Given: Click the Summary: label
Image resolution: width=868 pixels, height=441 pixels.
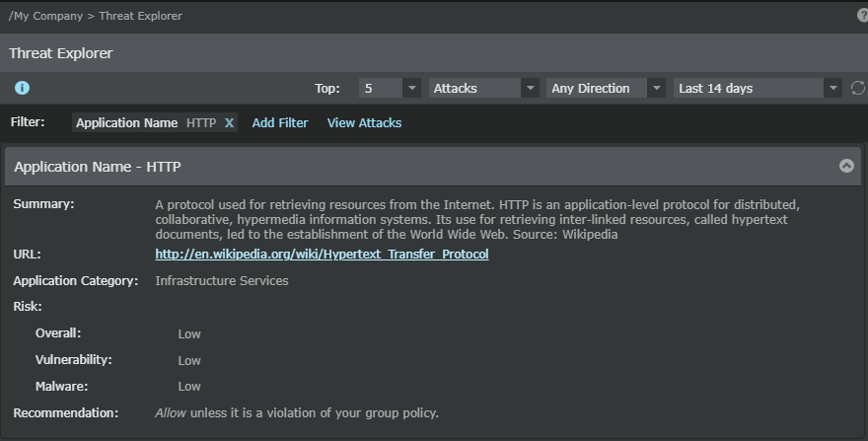Looking at the screenshot, I should tap(43, 204).
